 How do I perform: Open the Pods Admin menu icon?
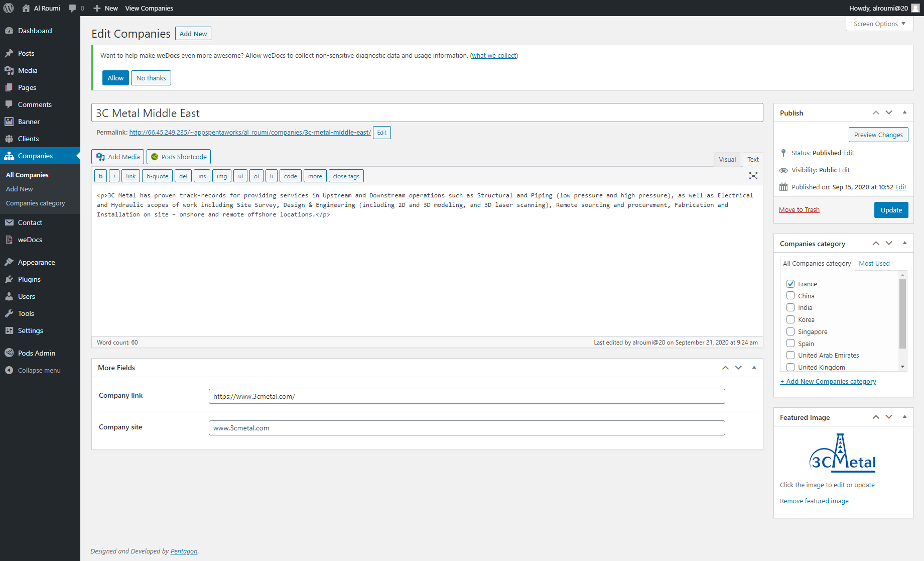9,353
